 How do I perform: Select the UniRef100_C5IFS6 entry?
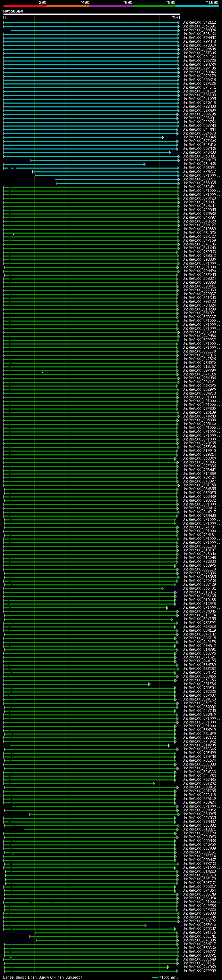(x=199, y=684)
